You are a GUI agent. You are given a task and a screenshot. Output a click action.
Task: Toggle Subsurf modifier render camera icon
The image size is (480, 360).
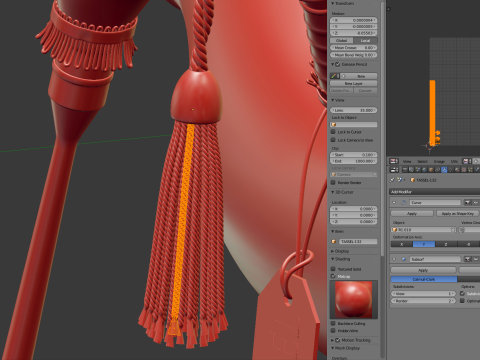467,259
